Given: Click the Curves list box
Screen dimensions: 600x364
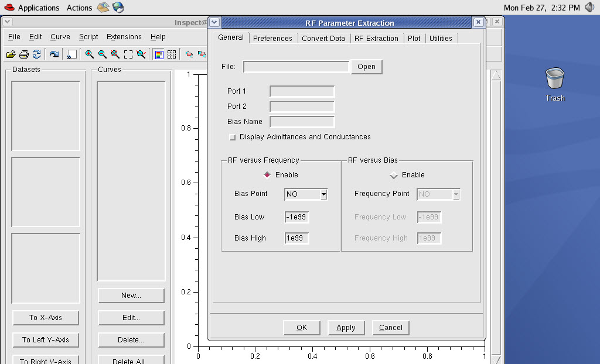Looking at the screenshot, I should (131, 181).
